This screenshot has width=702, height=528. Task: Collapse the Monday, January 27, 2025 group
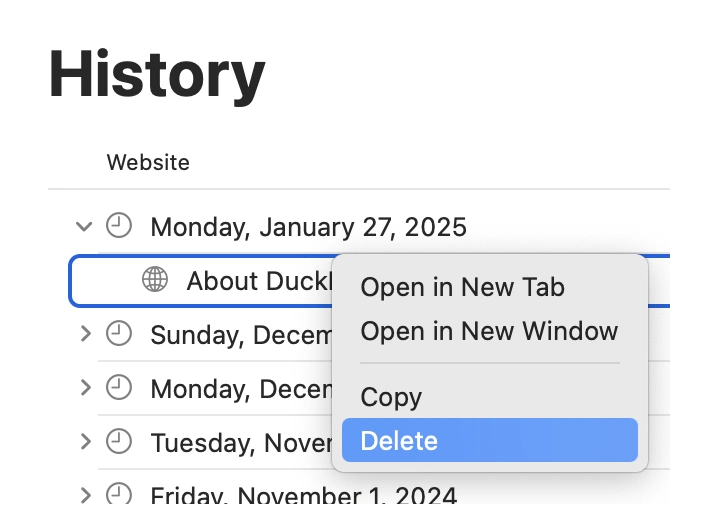[84, 227]
